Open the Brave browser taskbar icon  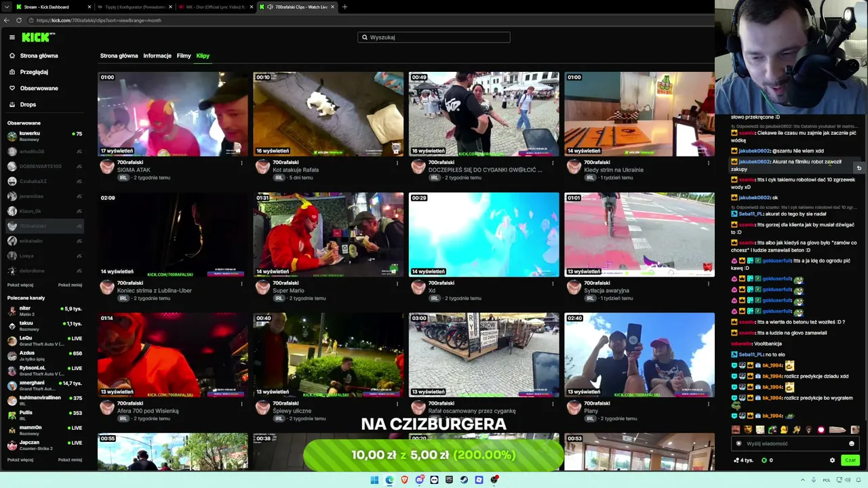(x=404, y=480)
